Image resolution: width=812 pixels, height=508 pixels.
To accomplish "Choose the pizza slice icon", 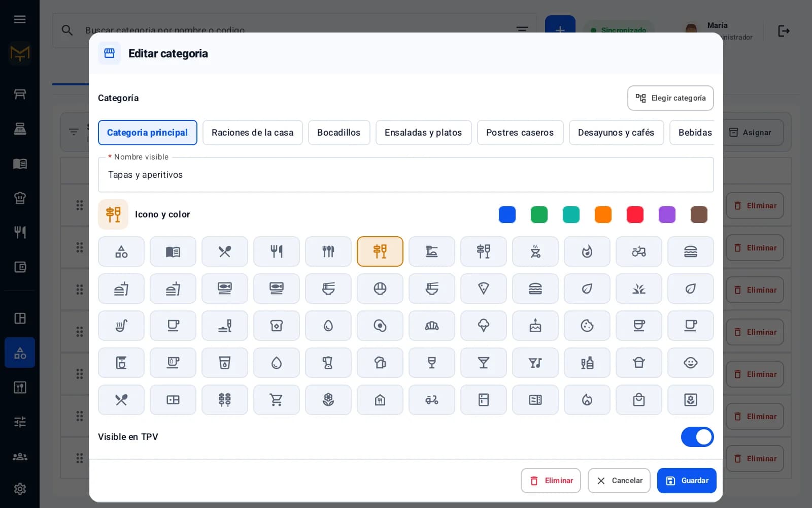I will 483,289.
